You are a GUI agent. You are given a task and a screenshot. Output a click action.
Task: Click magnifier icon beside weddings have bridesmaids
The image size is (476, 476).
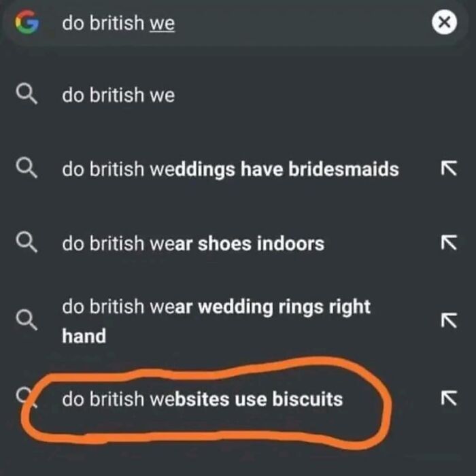(x=27, y=168)
